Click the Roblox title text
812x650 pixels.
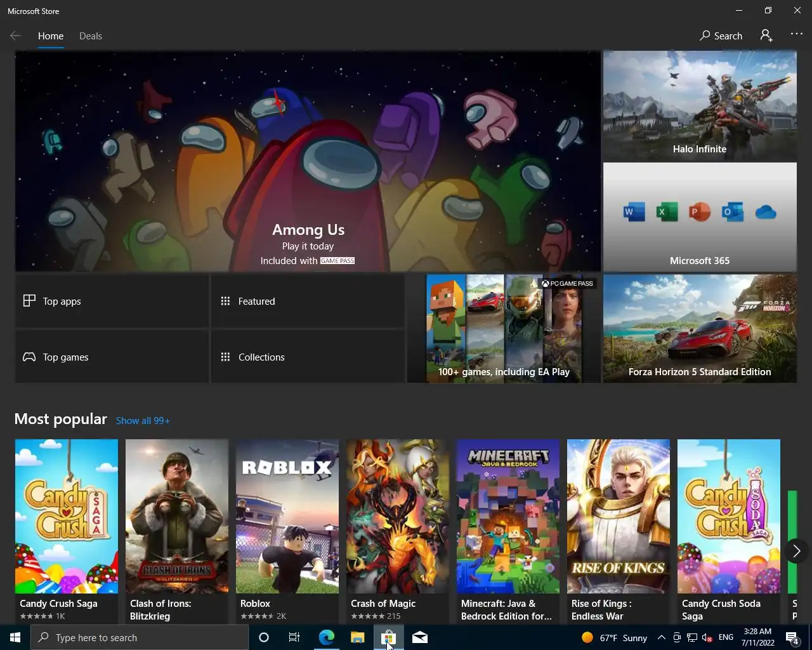point(255,604)
